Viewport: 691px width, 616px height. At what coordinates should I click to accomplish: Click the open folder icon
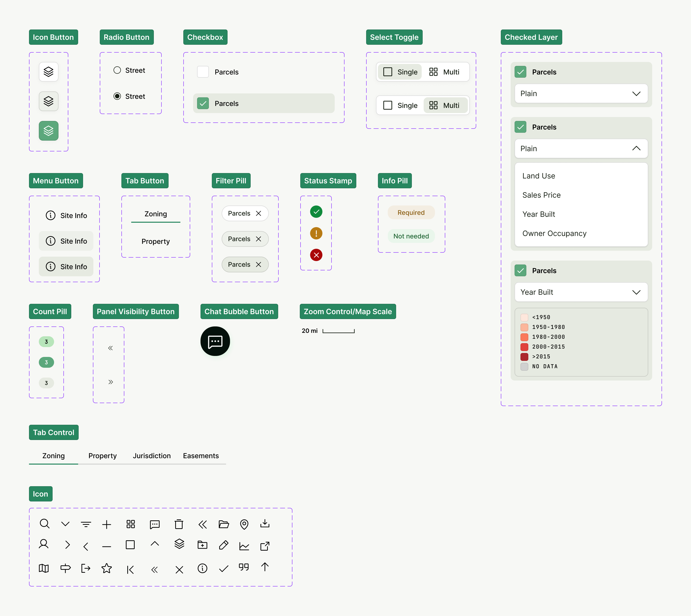[x=224, y=524]
